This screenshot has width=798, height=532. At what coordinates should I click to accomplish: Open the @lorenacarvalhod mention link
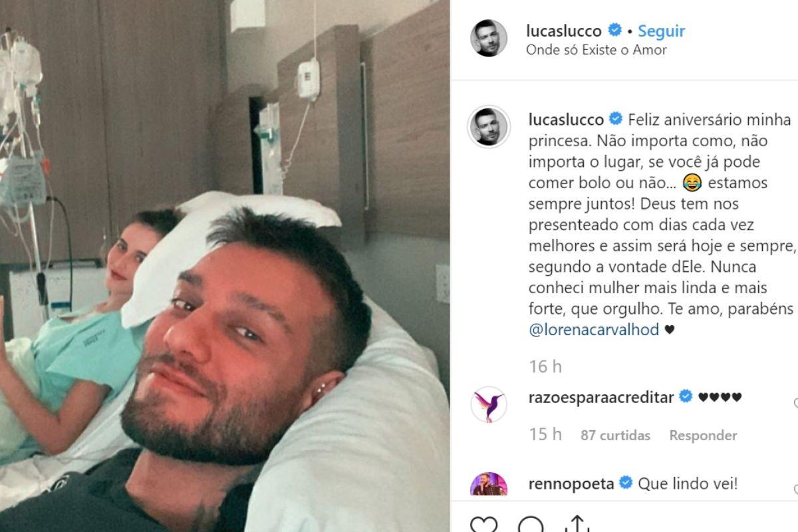coord(593,330)
